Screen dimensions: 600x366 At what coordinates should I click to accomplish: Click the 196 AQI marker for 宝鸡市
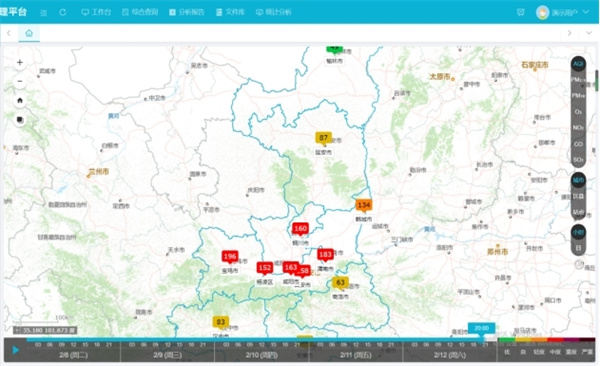tap(230, 257)
